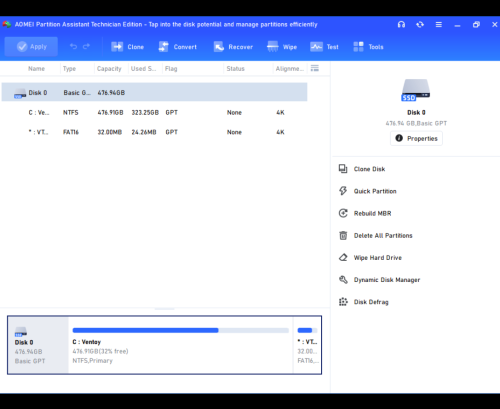The image size is (500, 409).
Task: Open disk Properties
Action: coord(416,138)
